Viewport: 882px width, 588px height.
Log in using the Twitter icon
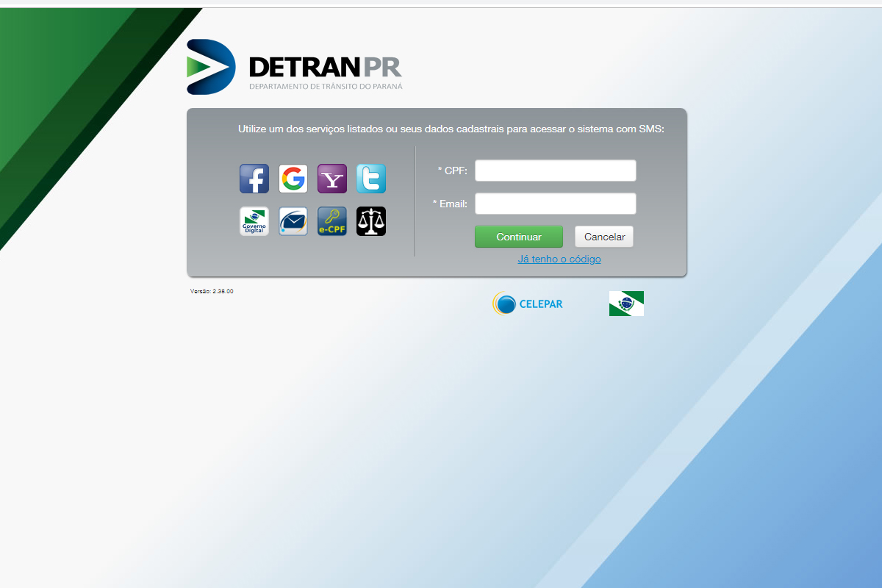(x=371, y=179)
